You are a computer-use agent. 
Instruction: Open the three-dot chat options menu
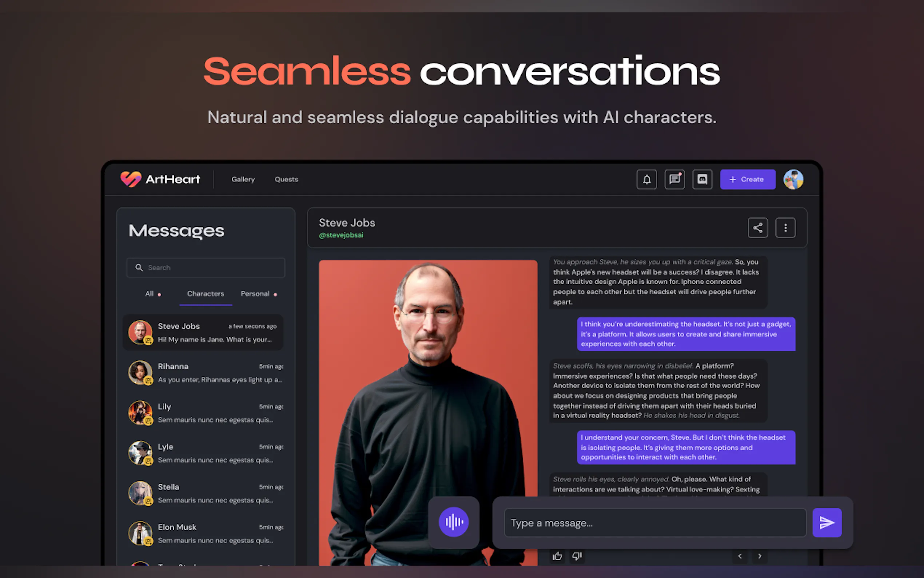tap(785, 228)
